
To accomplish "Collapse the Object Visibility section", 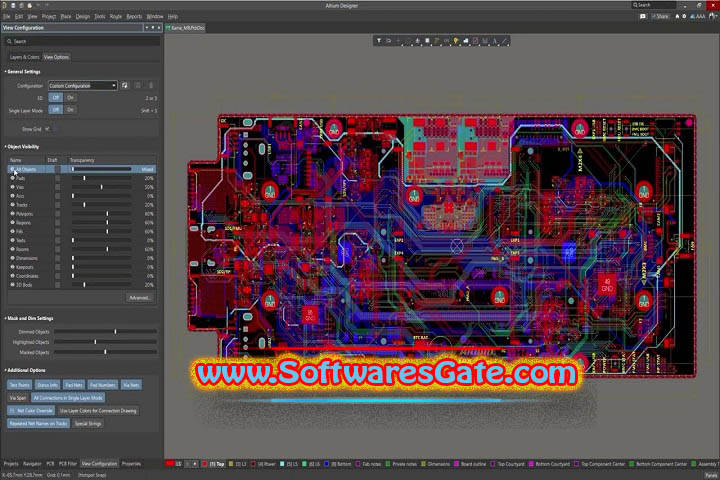I will coord(6,147).
